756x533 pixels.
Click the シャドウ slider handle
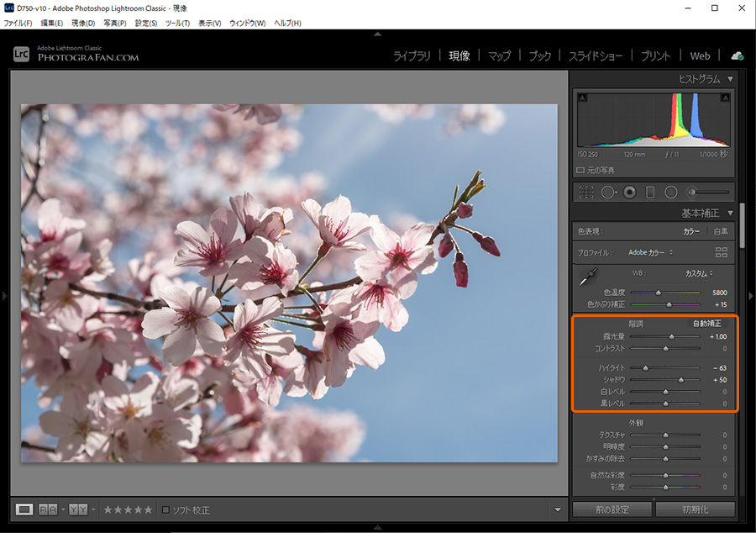coord(681,380)
